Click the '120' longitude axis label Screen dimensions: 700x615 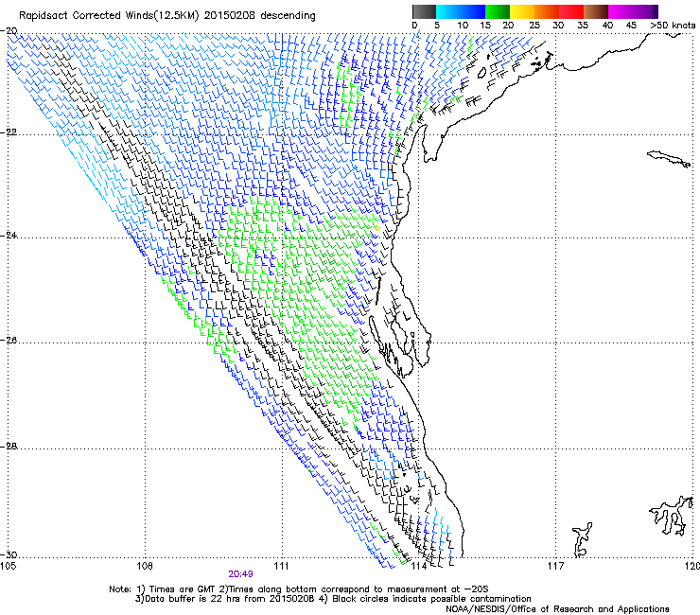click(x=692, y=567)
